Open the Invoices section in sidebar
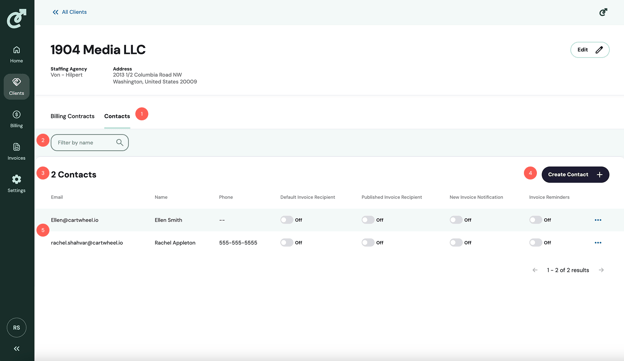The width and height of the screenshot is (624, 361). point(16,152)
